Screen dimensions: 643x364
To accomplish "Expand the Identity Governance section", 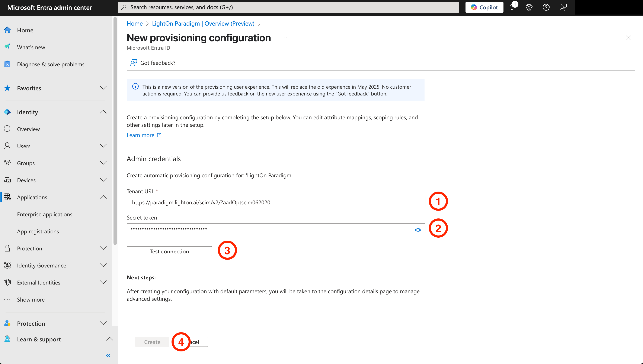I will click(x=103, y=265).
